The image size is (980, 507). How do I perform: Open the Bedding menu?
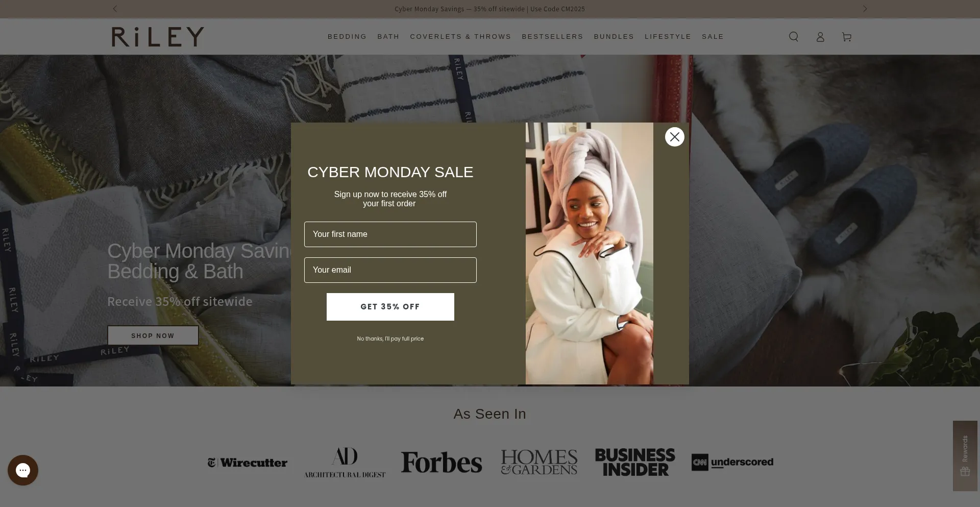coord(347,37)
